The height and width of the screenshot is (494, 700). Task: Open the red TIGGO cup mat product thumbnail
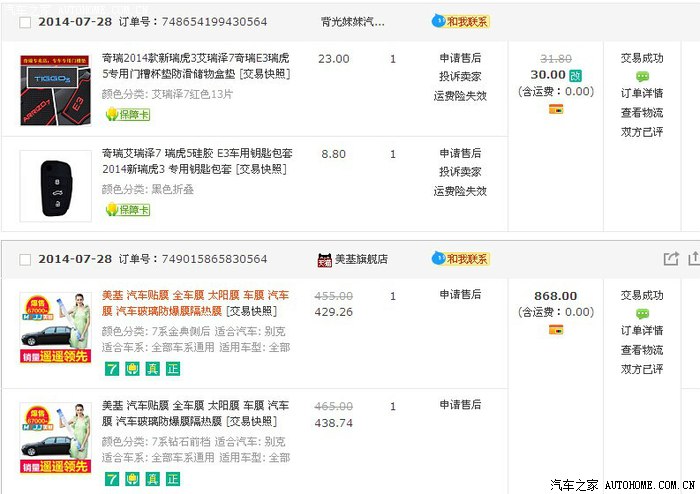(54, 90)
